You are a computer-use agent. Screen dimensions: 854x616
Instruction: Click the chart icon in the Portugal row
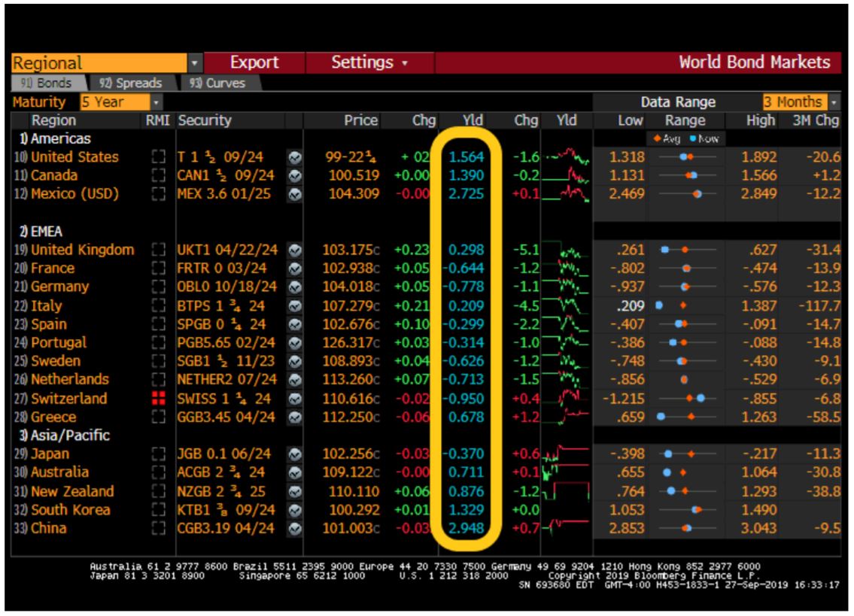pyautogui.click(x=295, y=343)
